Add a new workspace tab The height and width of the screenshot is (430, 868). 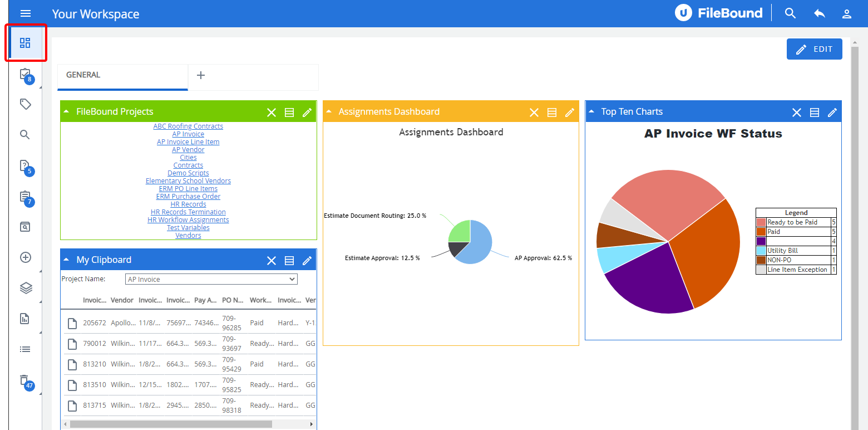201,75
